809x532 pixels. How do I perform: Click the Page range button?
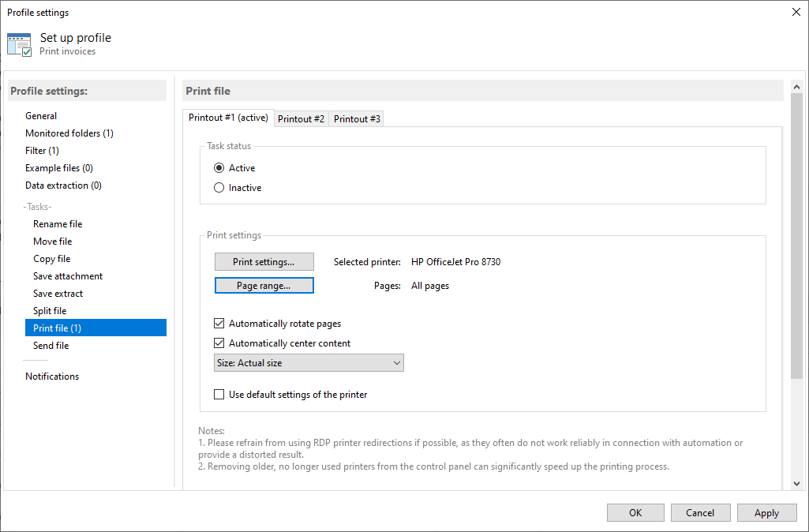point(264,286)
